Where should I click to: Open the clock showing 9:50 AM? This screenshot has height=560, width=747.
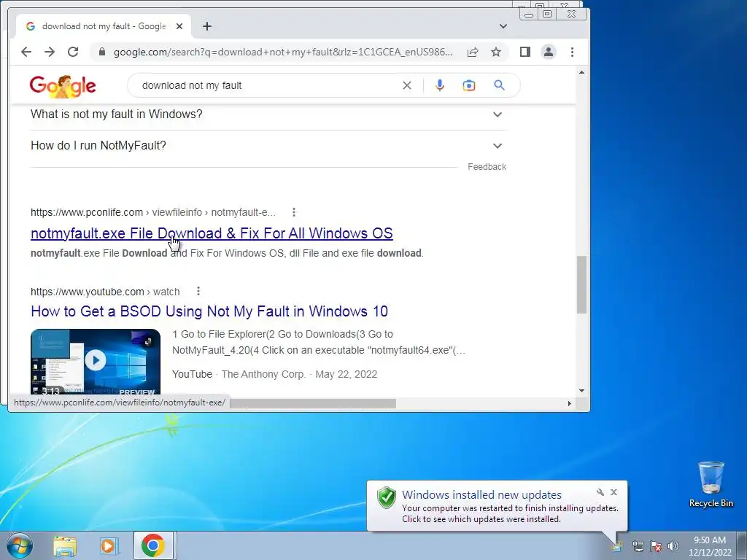coord(710,546)
